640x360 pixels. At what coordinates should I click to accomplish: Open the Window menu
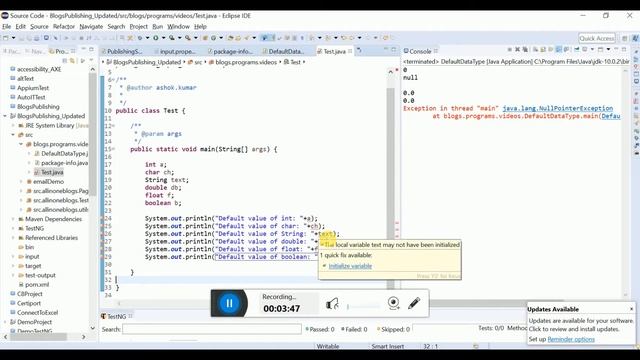[178, 27]
